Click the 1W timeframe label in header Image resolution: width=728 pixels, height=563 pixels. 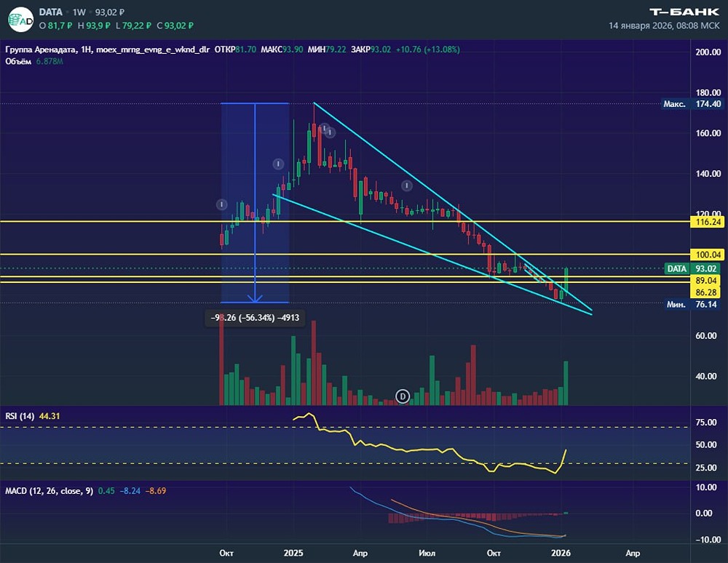point(79,12)
